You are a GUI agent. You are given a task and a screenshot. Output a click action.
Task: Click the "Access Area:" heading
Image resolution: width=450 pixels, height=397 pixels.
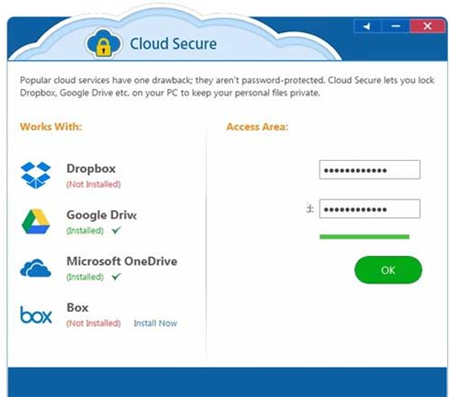coord(257,127)
